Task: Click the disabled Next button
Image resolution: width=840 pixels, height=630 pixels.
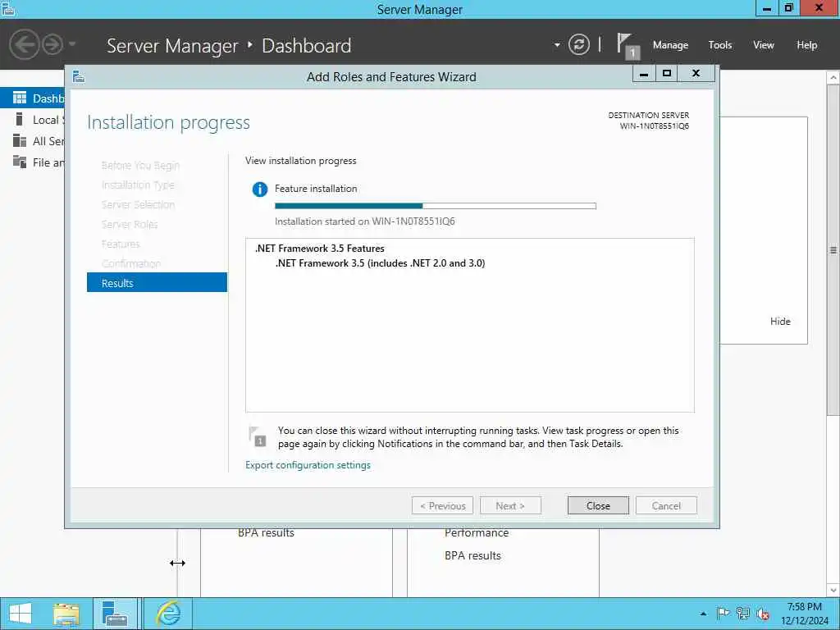Action: [510, 505]
